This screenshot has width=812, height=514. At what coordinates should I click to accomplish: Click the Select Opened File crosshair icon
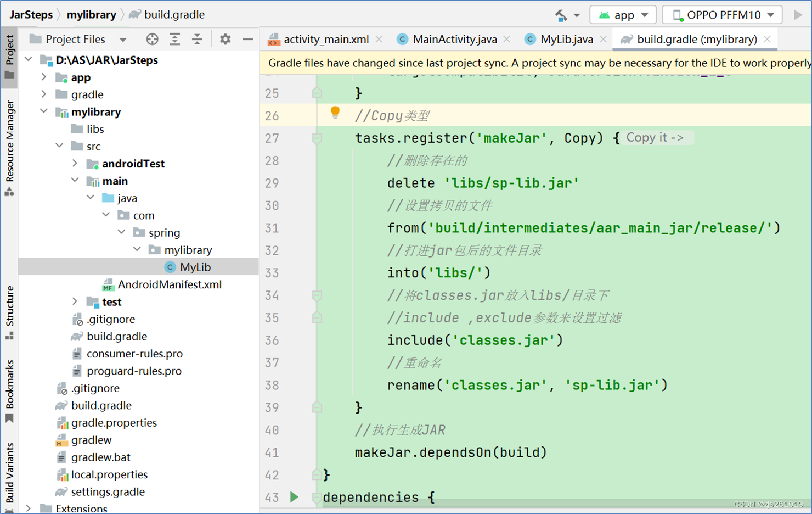pyautogui.click(x=152, y=39)
